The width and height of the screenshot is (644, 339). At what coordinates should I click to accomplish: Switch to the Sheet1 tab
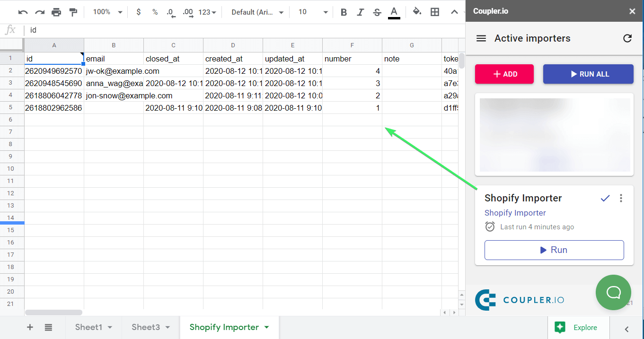[x=89, y=327]
